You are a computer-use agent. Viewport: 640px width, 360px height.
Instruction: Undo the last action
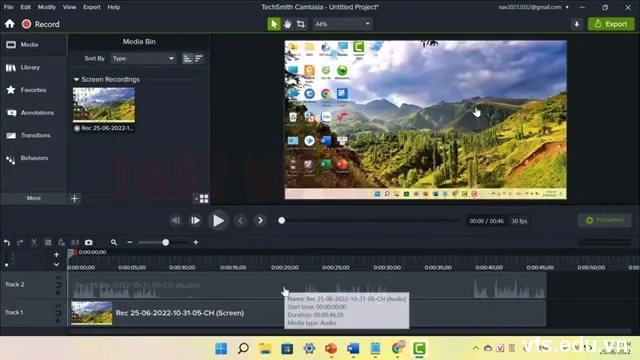point(7,242)
